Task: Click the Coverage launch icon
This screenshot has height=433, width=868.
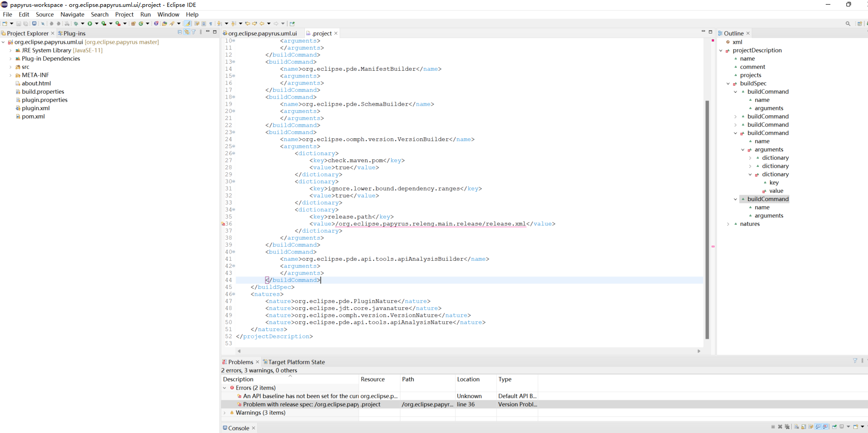Action: (104, 23)
